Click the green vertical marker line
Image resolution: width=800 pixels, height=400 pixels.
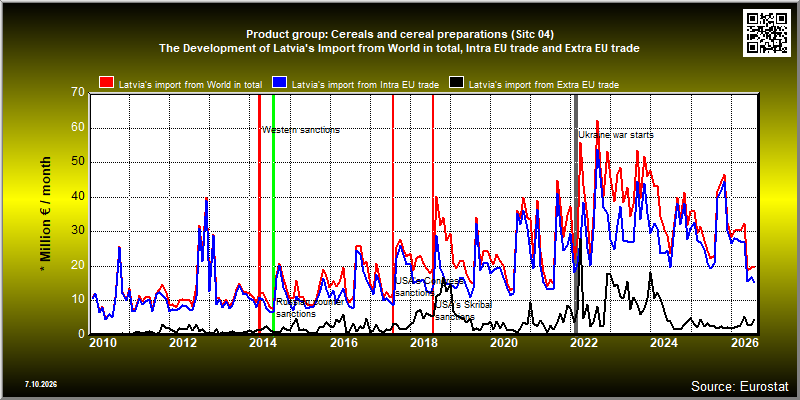pos(273,214)
